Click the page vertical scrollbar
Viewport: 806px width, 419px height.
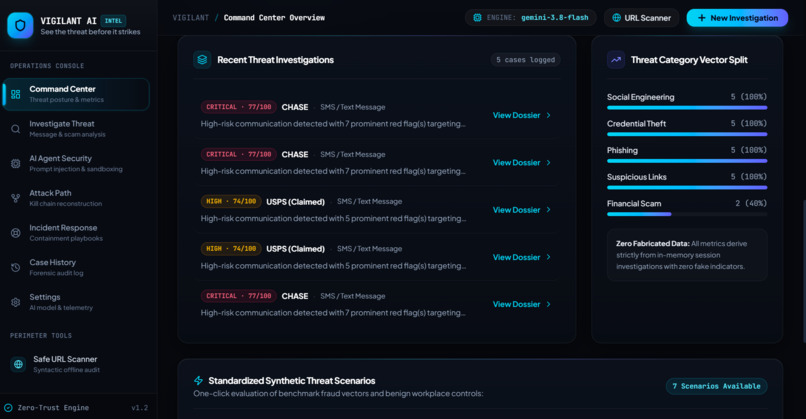(803, 270)
